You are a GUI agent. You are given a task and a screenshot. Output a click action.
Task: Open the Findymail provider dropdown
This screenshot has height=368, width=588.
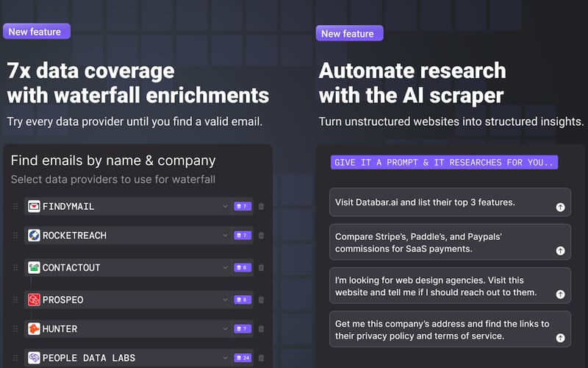225,207
